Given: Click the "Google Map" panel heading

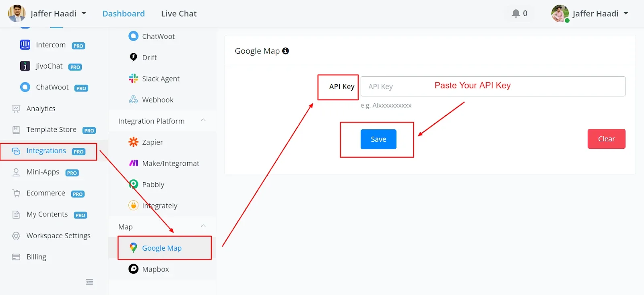Looking at the screenshot, I should [257, 51].
